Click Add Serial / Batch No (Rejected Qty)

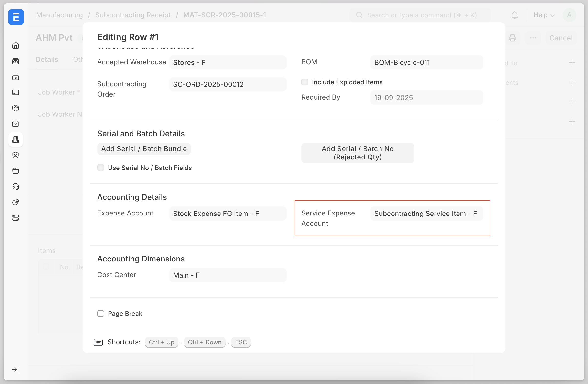pyautogui.click(x=357, y=153)
